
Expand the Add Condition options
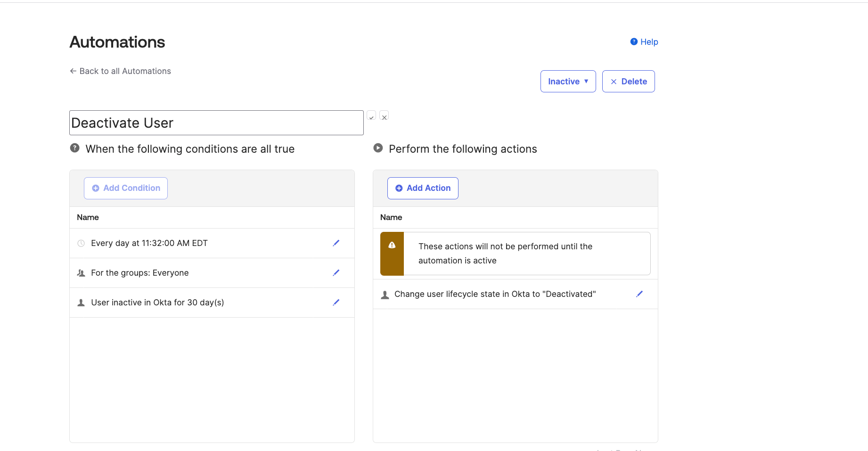pos(125,188)
